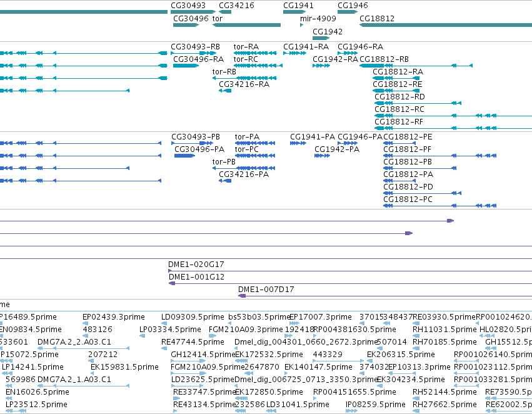Select transcript CG1942-RA
This screenshot has width=532, height=414.
[x=335, y=59]
